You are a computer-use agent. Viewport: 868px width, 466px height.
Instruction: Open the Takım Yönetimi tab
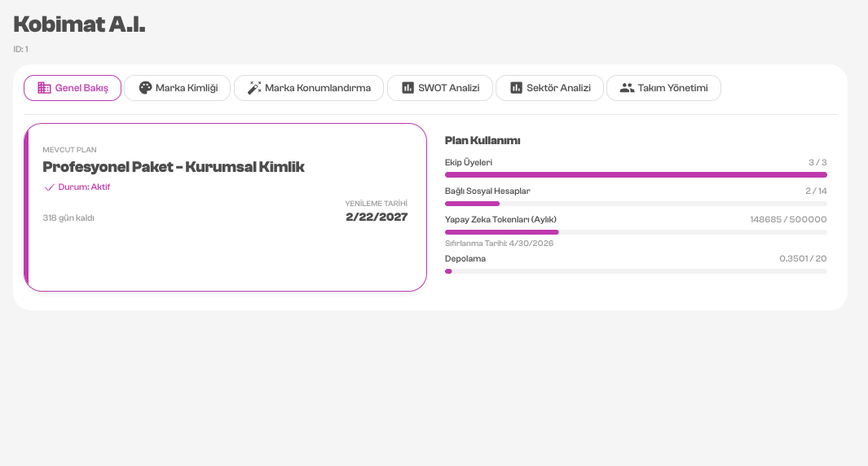tap(663, 88)
